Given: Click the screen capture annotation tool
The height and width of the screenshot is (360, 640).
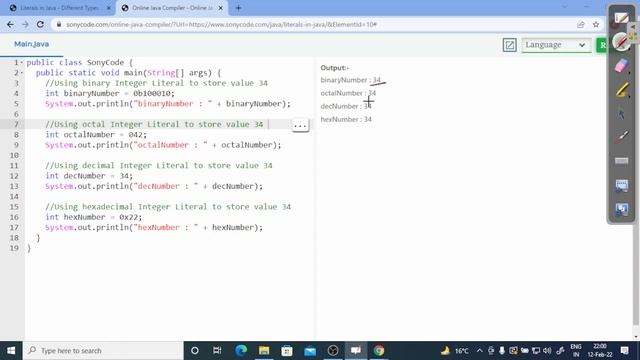Looking at the screenshot, I should 622,185.
